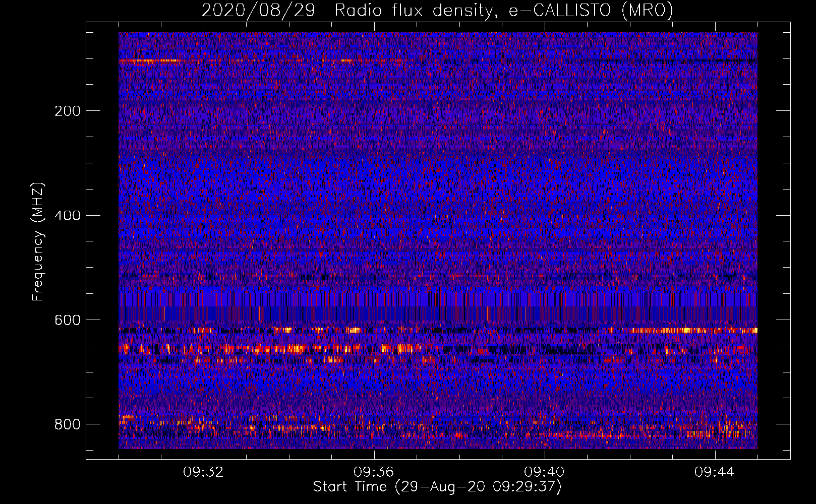The image size is (816, 504).
Task: Click the plot title '2020/08/29 Radio flux density'
Action: [438, 11]
